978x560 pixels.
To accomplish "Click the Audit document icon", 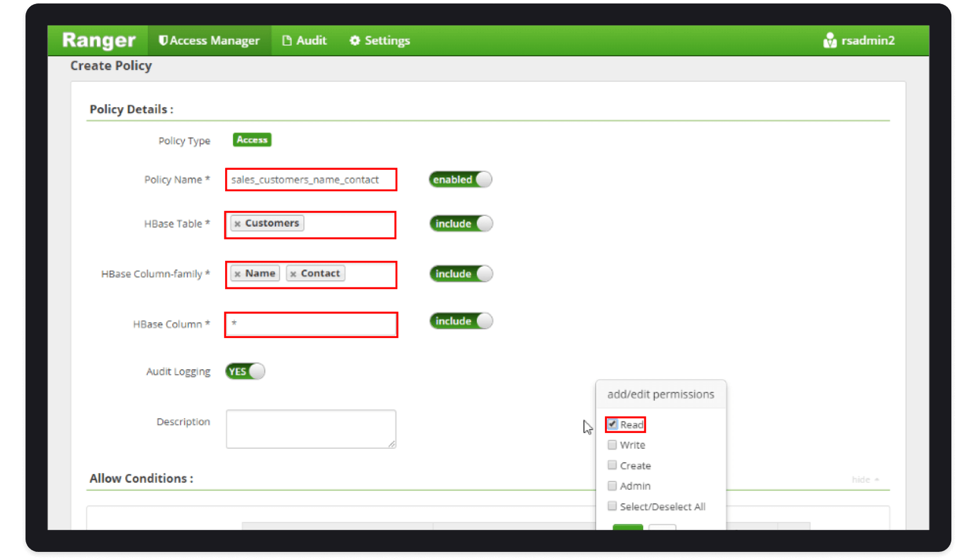I will tap(287, 40).
